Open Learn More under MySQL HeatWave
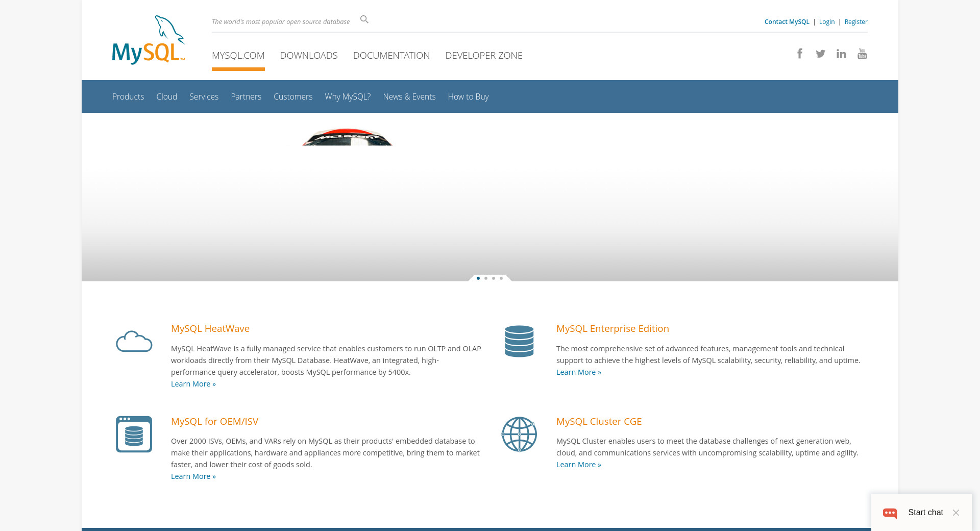Image resolution: width=980 pixels, height=531 pixels. [193, 384]
